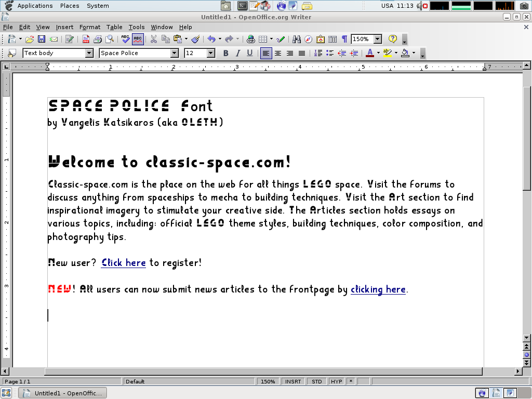Print the file directly with the printer icon
The height and width of the screenshot is (399, 532).
pyautogui.click(x=98, y=39)
